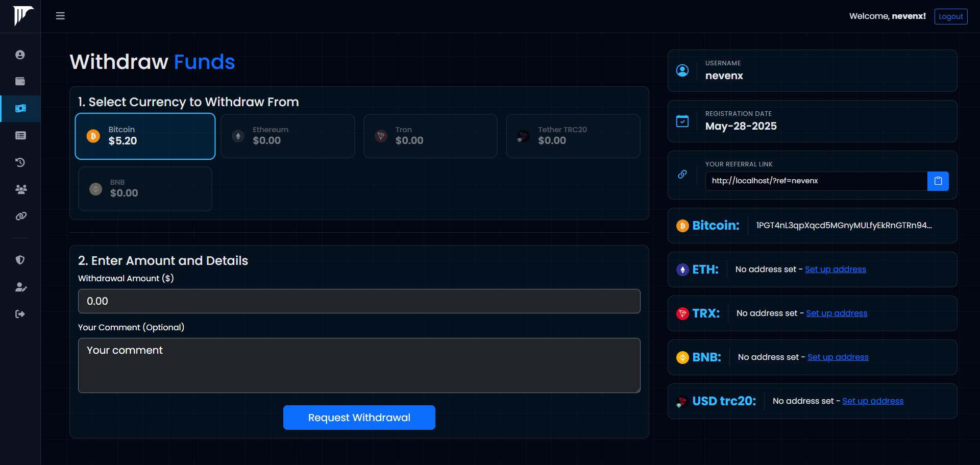Open the wallet sidebar icon
The height and width of the screenshot is (465, 980).
(x=20, y=81)
